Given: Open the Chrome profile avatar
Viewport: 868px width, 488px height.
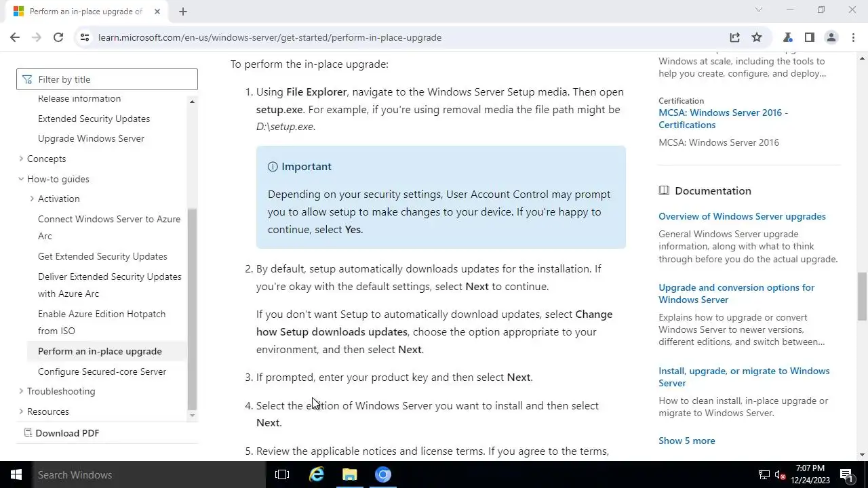Looking at the screenshot, I should [x=831, y=37].
